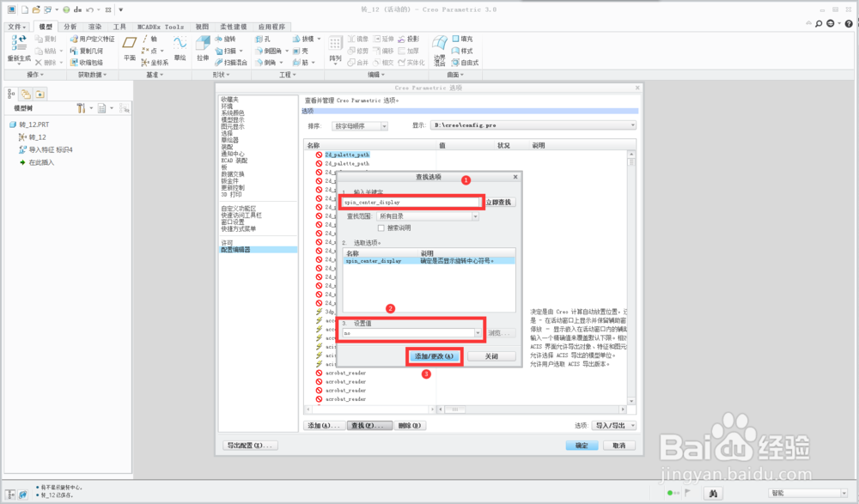Select the Plane (平面) datum tool
859x504 pixels.
(x=130, y=47)
